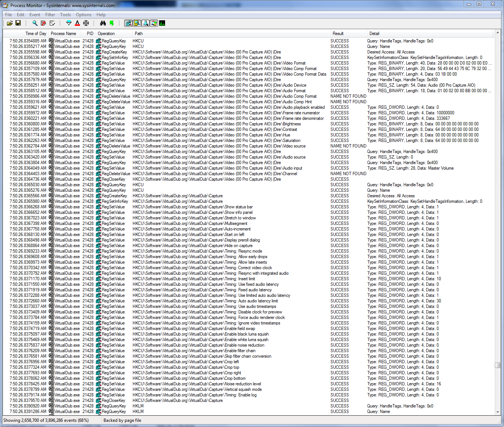Select the row for Noise reduction level
The width and height of the screenshot is (504, 427).
click(249, 384)
